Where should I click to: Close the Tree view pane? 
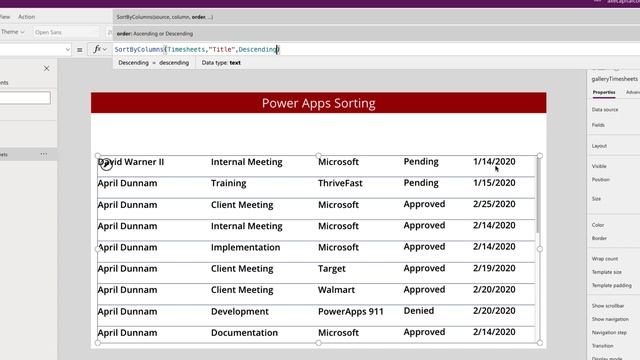47,69
